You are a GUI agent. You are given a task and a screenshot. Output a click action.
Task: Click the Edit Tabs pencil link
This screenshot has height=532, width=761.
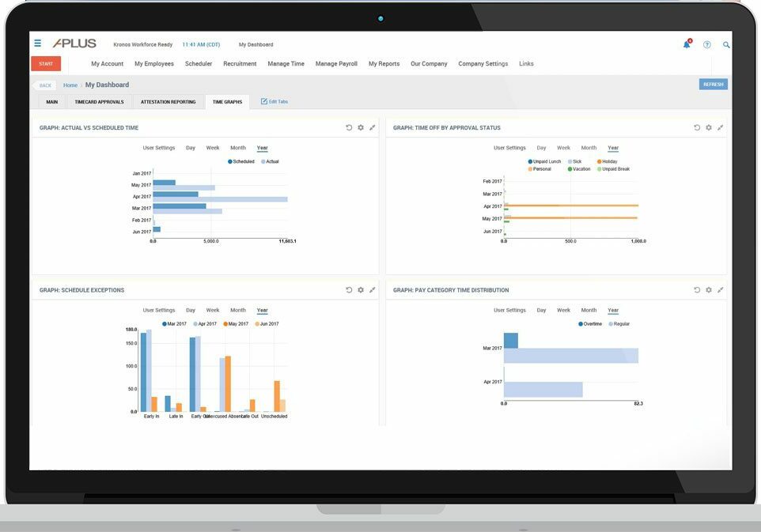point(274,102)
